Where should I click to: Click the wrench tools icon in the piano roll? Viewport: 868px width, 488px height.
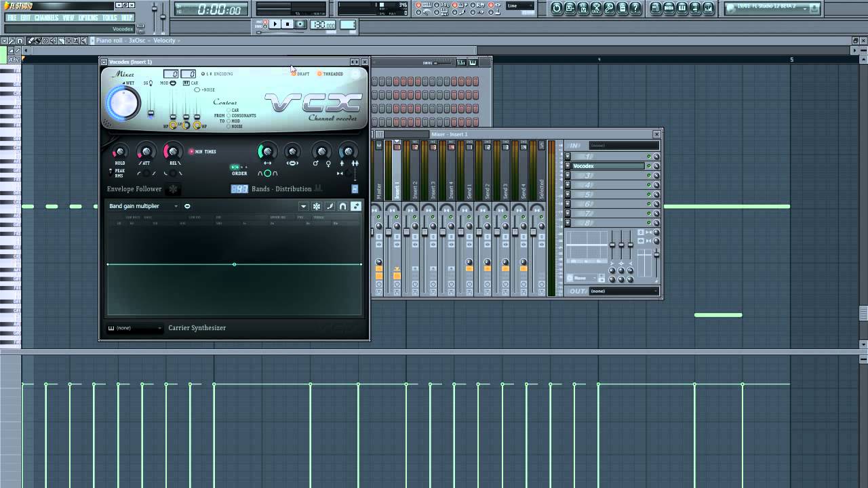12,41
